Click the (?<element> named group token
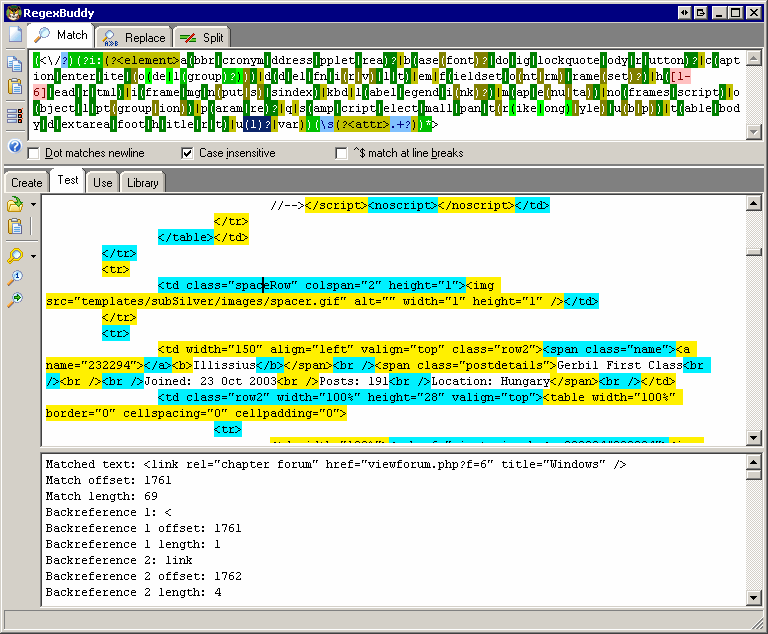This screenshot has width=768, height=634. tap(142, 60)
